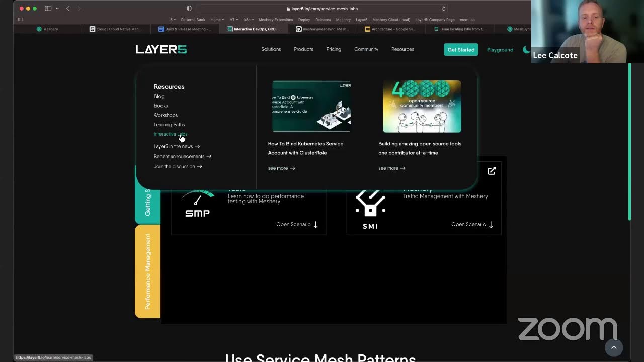Open the Layer5: Company Page bookmark
This screenshot has width=644, height=362.
(x=435, y=20)
